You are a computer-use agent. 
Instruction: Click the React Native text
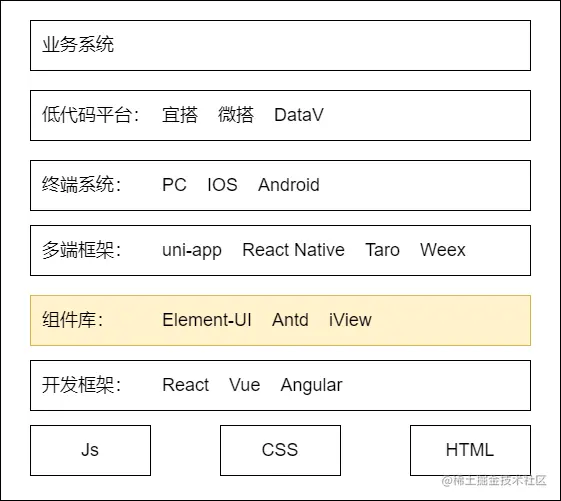point(293,250)
